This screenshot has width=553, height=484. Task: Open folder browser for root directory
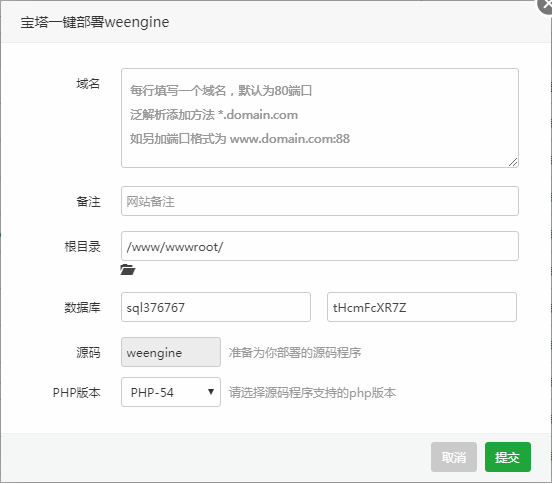(127, 270)
